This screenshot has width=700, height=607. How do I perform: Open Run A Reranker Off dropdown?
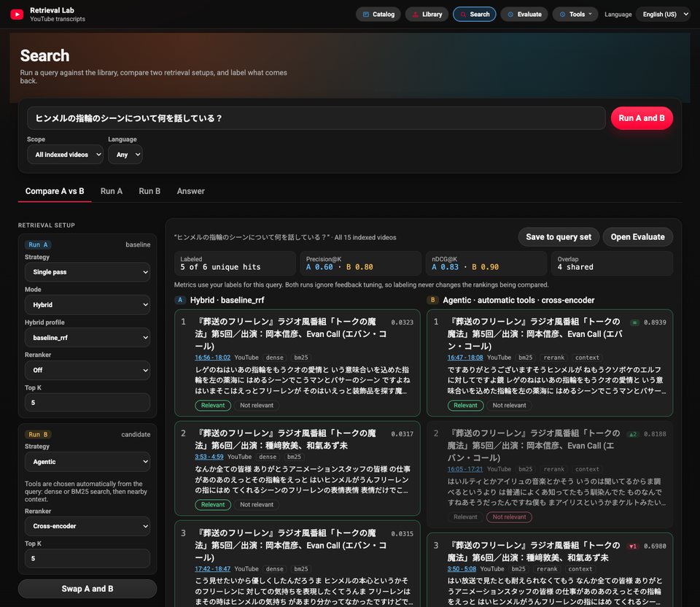tap(87, 371)
